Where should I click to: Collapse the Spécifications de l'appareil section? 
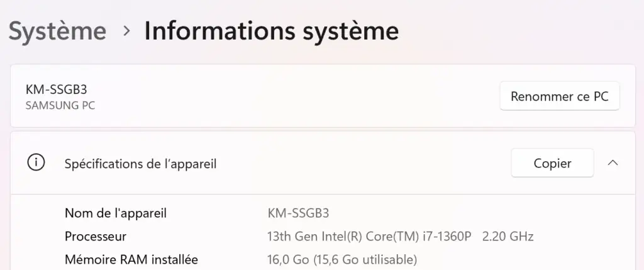tap(613, 163)
